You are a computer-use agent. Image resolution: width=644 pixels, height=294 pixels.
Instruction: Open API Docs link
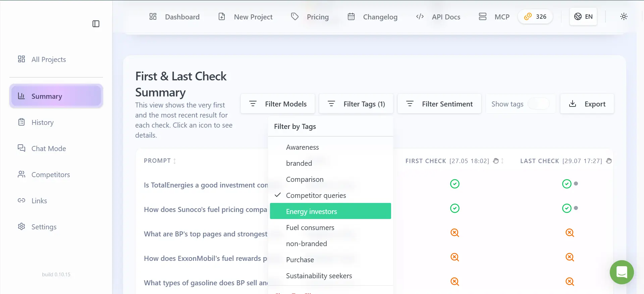coord(438,17)
